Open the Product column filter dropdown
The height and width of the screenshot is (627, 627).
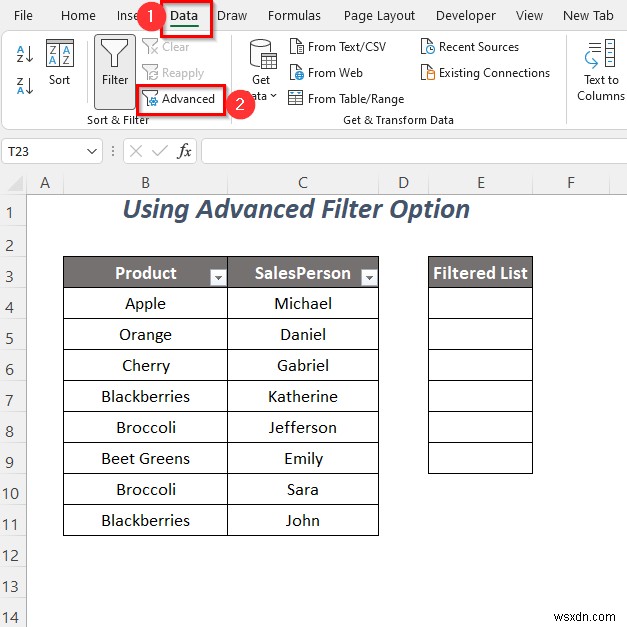tap(218, 277)
